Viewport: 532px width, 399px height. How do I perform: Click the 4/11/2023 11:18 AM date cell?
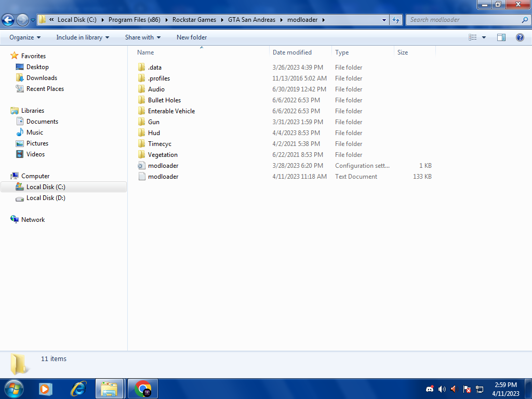[x=300, y=177]
